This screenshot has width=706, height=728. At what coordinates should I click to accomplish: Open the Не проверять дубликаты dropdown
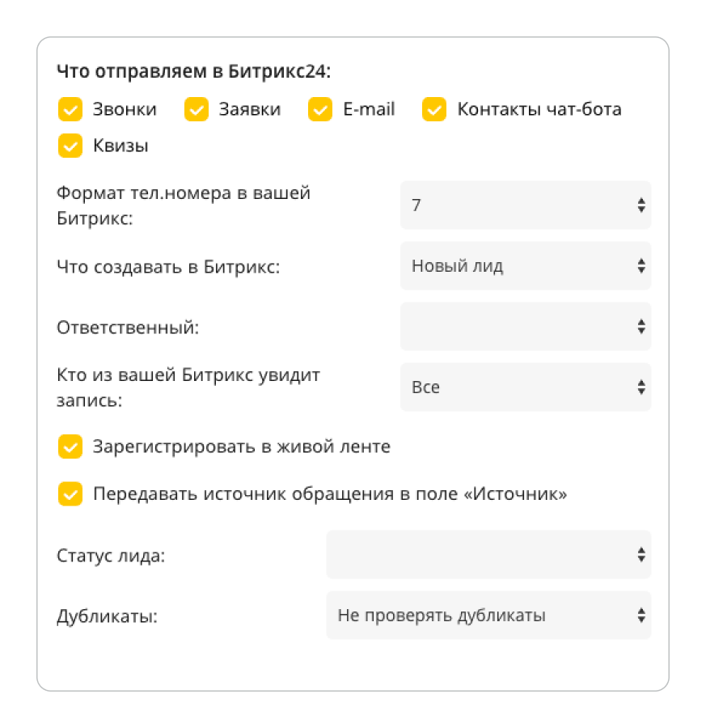coord(488,616)
